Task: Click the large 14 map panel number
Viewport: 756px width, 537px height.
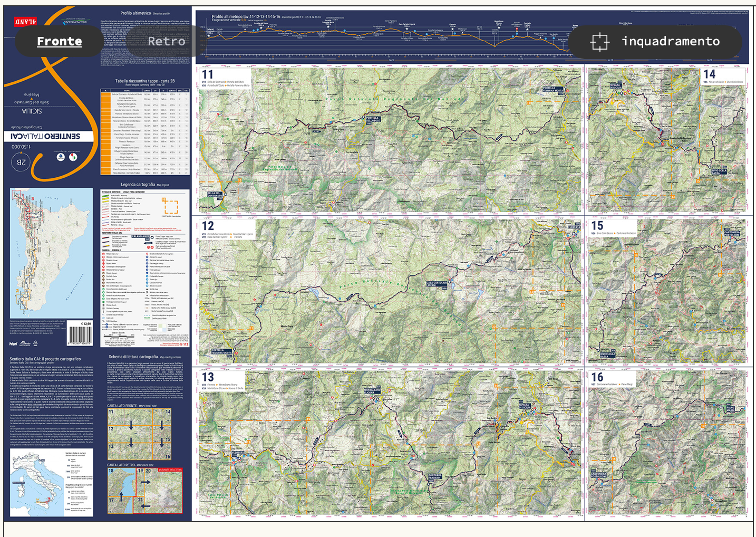Action: coord(709,74)
